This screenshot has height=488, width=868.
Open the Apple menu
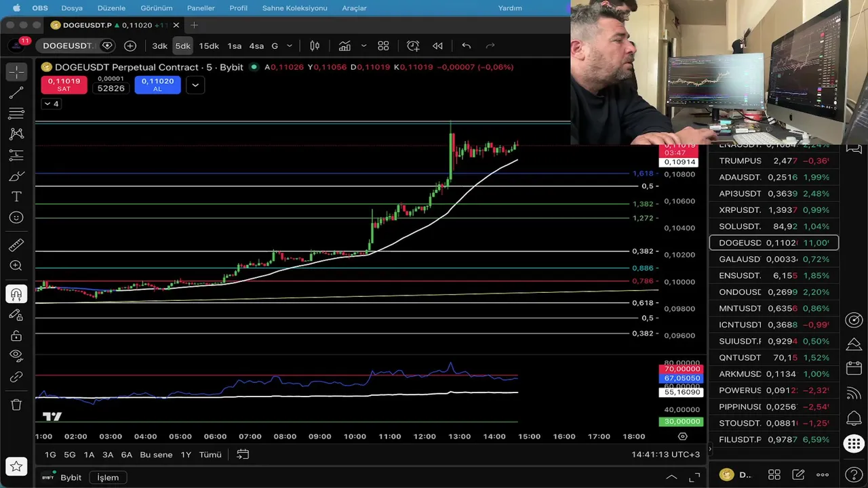click(x=16, y=8)
